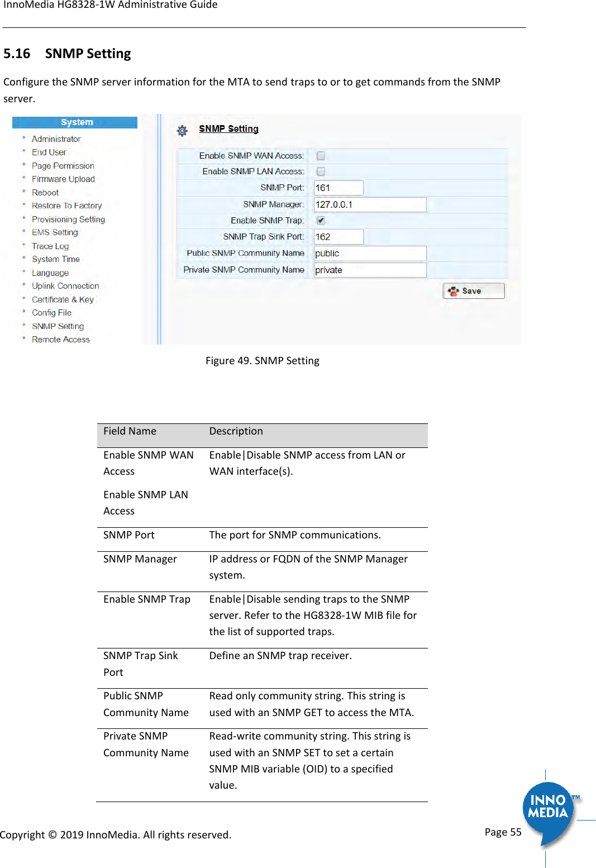Select Firmware Upload in the sidebar

[x=63, y=179]
